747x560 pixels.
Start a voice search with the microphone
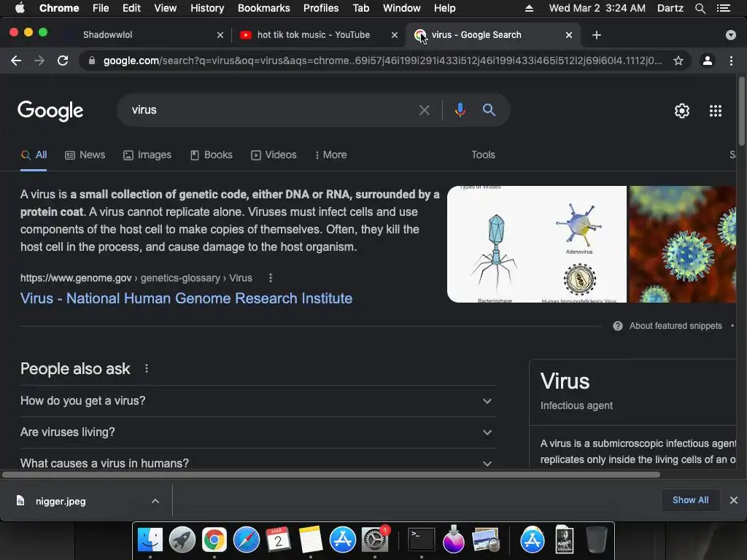point(460,110)
